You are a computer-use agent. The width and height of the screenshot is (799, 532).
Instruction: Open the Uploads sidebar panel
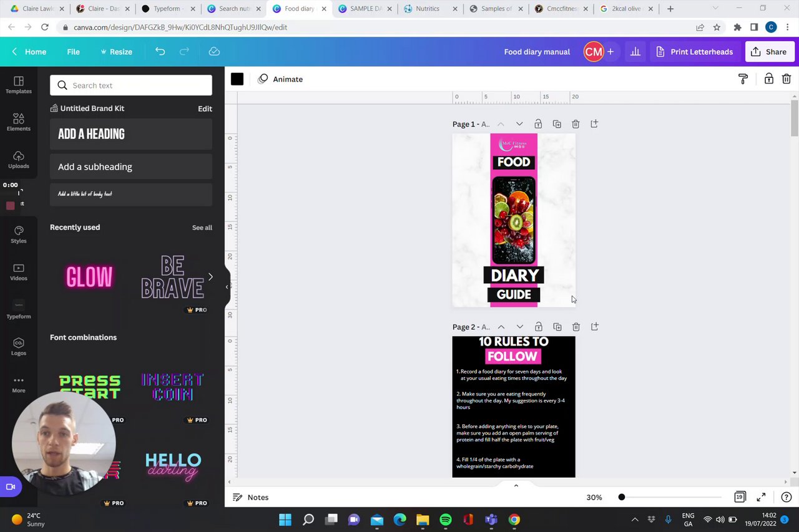(x=19, y=160)
